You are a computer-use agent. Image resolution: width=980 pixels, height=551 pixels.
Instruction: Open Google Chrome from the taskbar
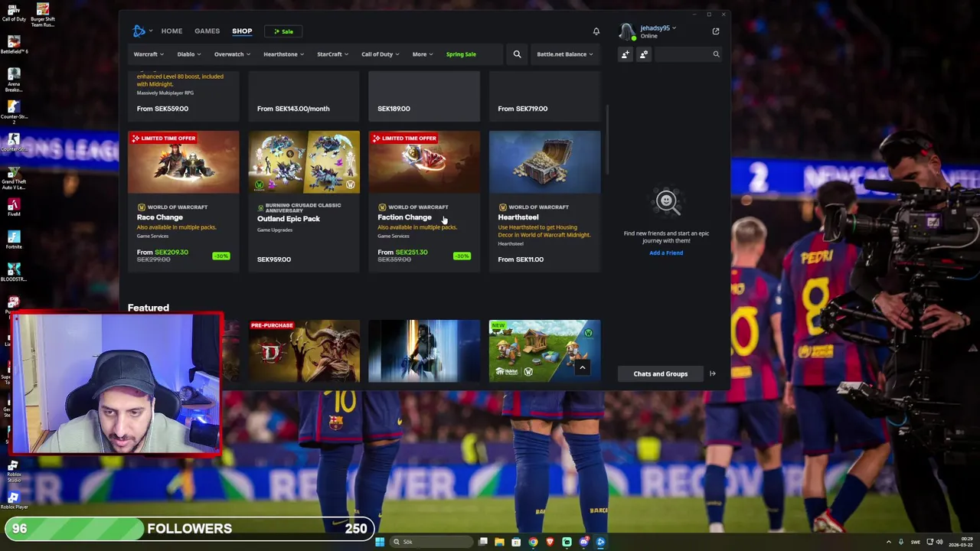coord(533,542)
